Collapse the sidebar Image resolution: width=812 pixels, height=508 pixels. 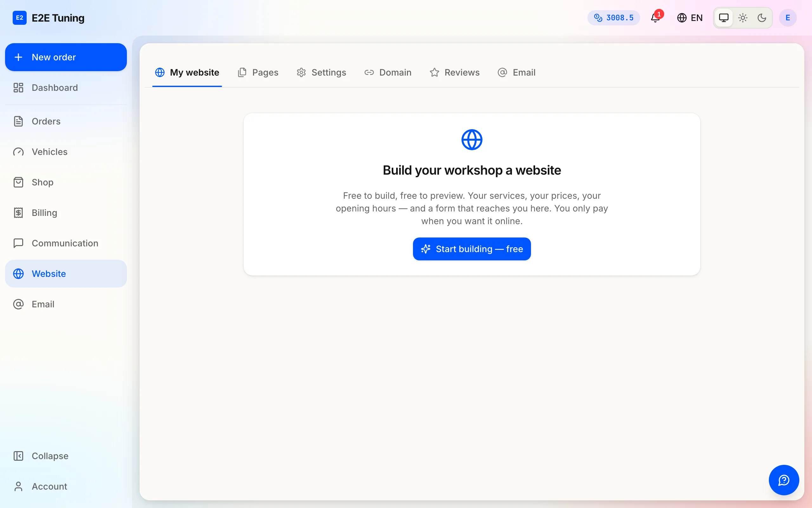point(66,456)
